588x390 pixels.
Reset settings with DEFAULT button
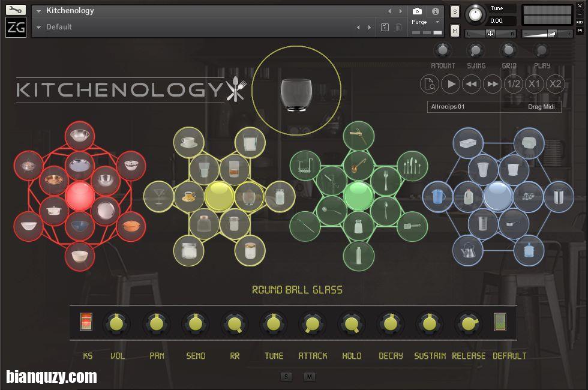click(500, 322)
